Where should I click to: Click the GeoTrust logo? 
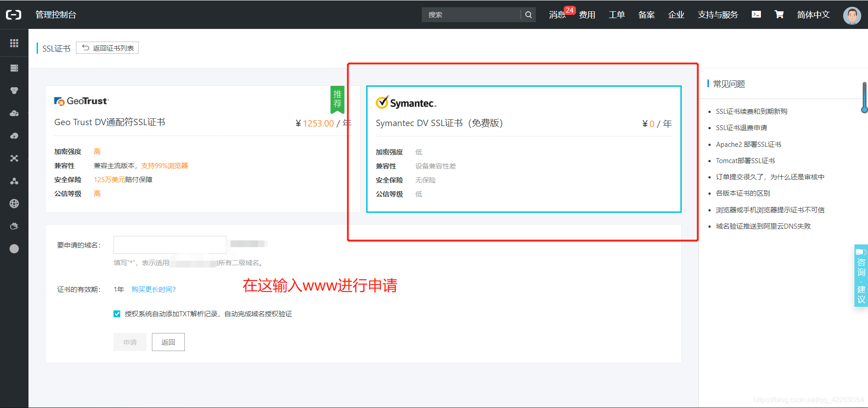pyautogui.click(x=81, y=101)
